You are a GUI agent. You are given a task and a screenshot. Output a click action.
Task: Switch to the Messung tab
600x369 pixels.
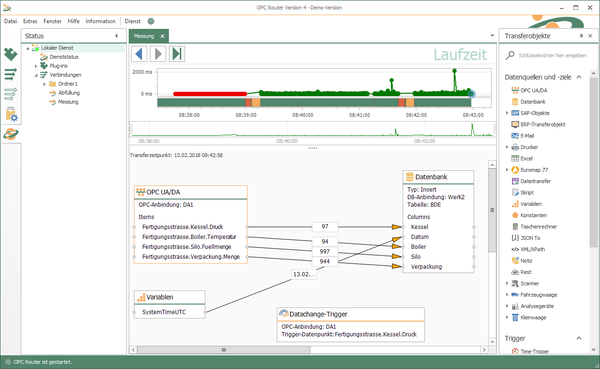tap(144, 36)
